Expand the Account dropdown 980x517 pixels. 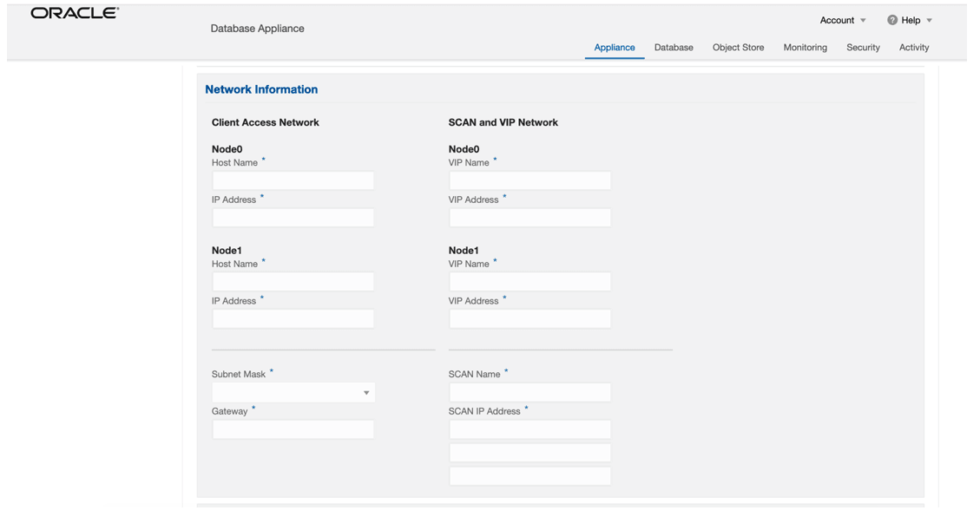(x=840, y=20)
